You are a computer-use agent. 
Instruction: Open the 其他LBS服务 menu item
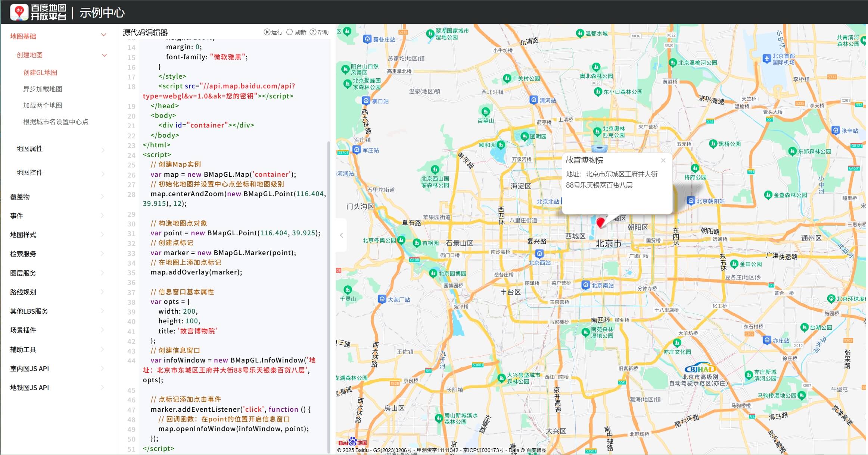29,311
